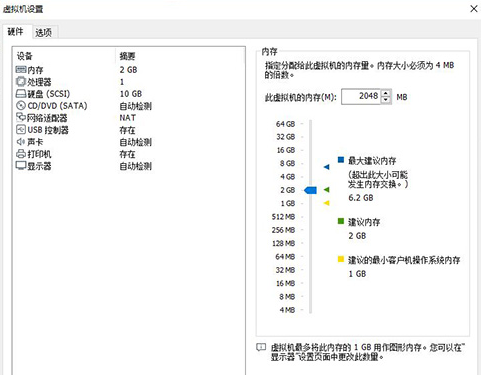The image size is (481, 375).
Task: Select the 显示器 row label
Action: [x=39, y=166]
